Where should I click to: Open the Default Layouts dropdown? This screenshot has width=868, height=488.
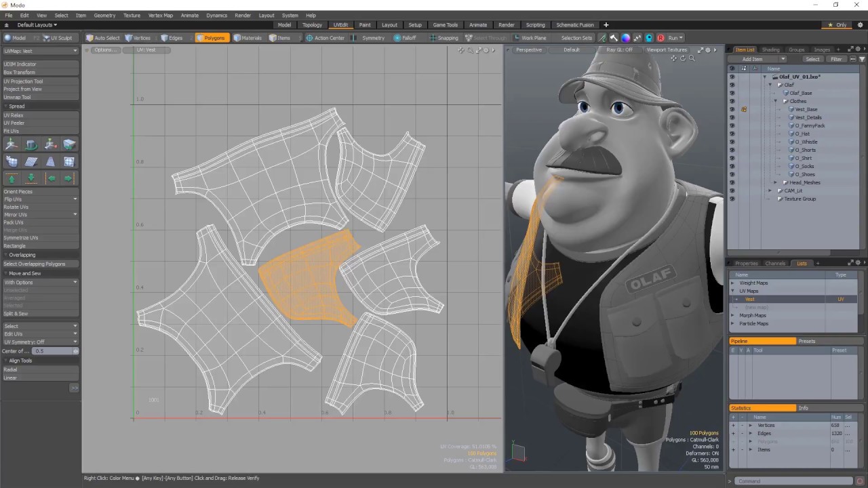click(37, 25)
